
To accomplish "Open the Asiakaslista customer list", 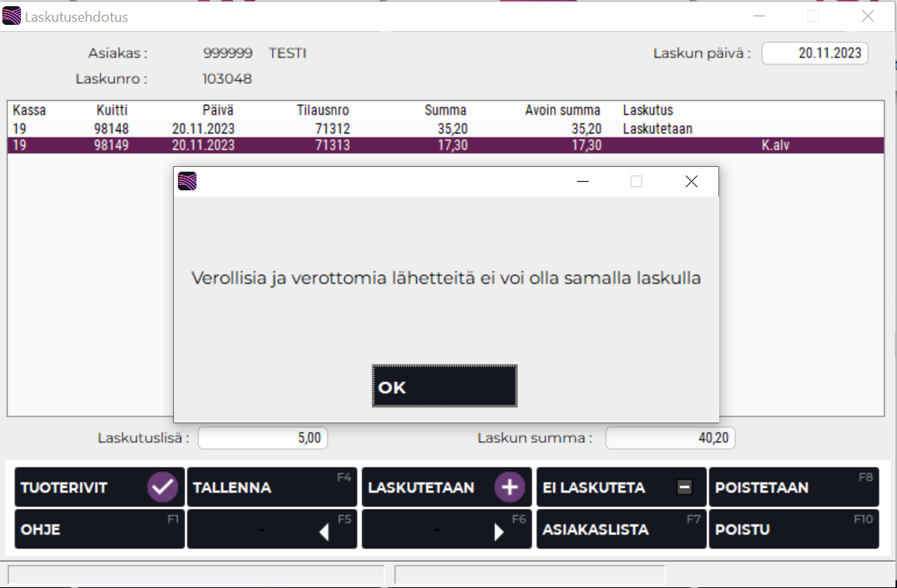I will point(621,530).
